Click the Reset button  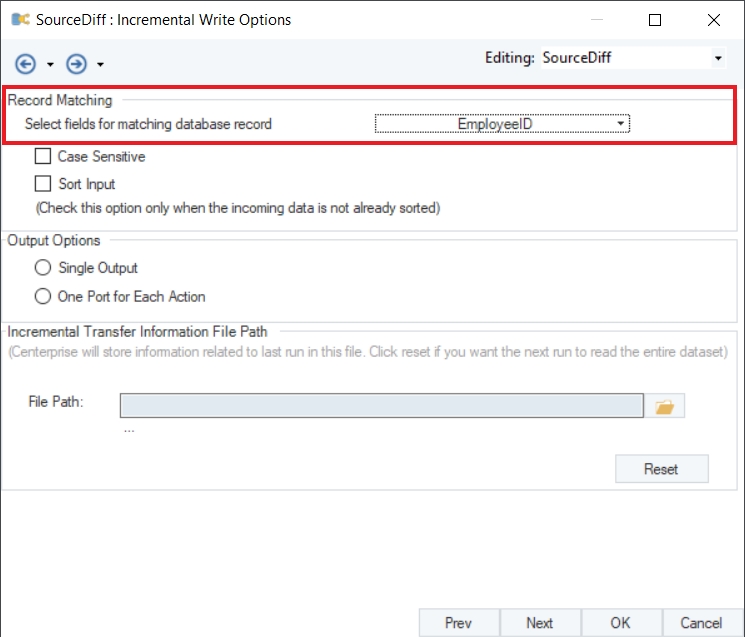661,469
